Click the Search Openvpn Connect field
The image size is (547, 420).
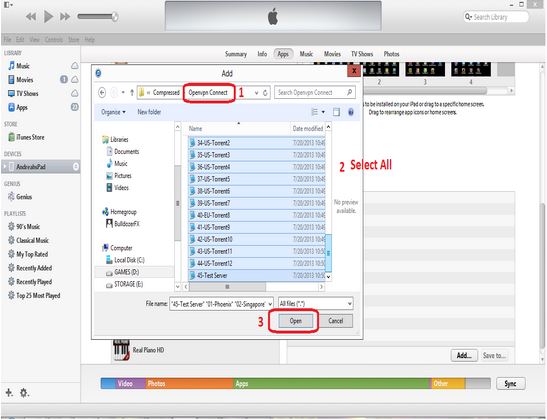click(x=315, y=92)
